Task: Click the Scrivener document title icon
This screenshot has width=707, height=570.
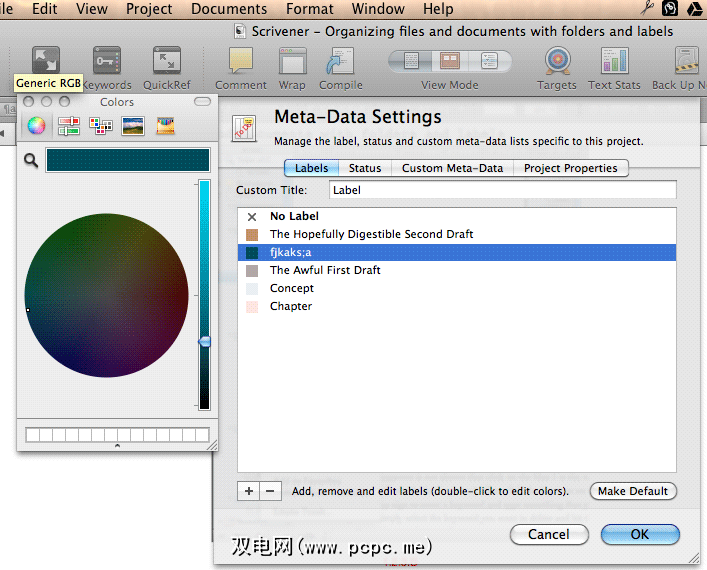Action: click(x=240, y=31)
